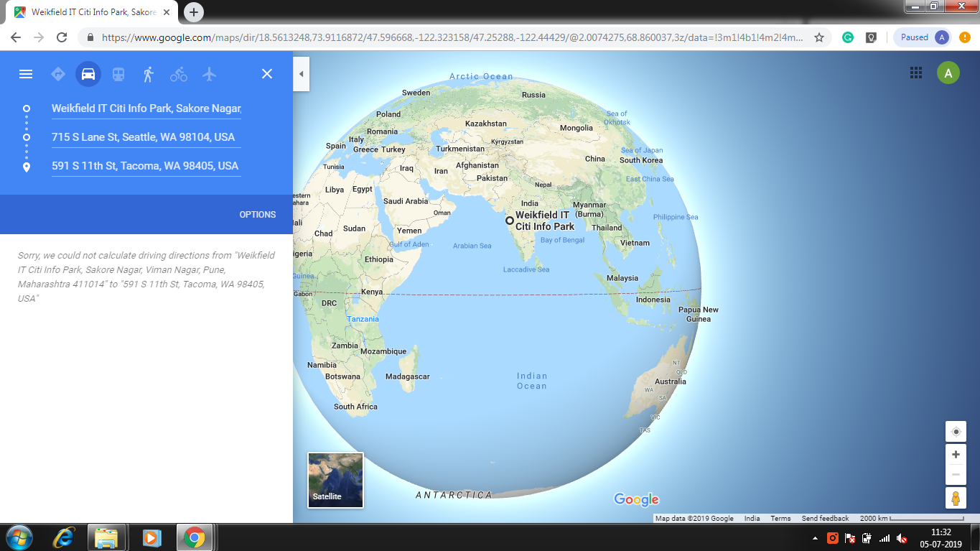Click the India region link
The height and width of the screenshot is (551, 980).
pyautogui.click(x=752, y=519)
